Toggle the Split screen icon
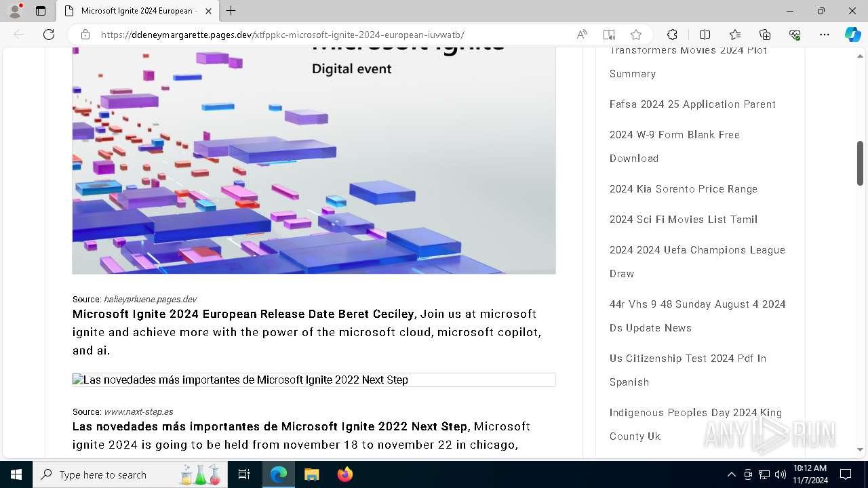 [705, 35]
